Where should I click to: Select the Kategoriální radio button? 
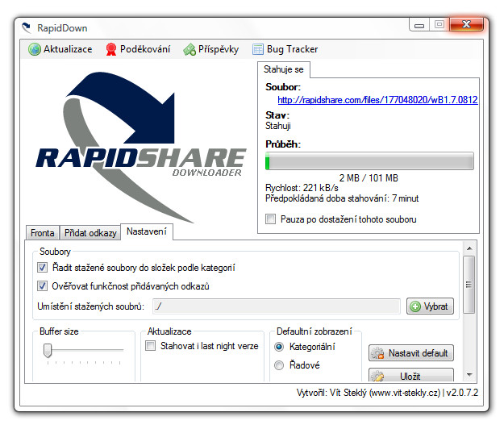279,347
